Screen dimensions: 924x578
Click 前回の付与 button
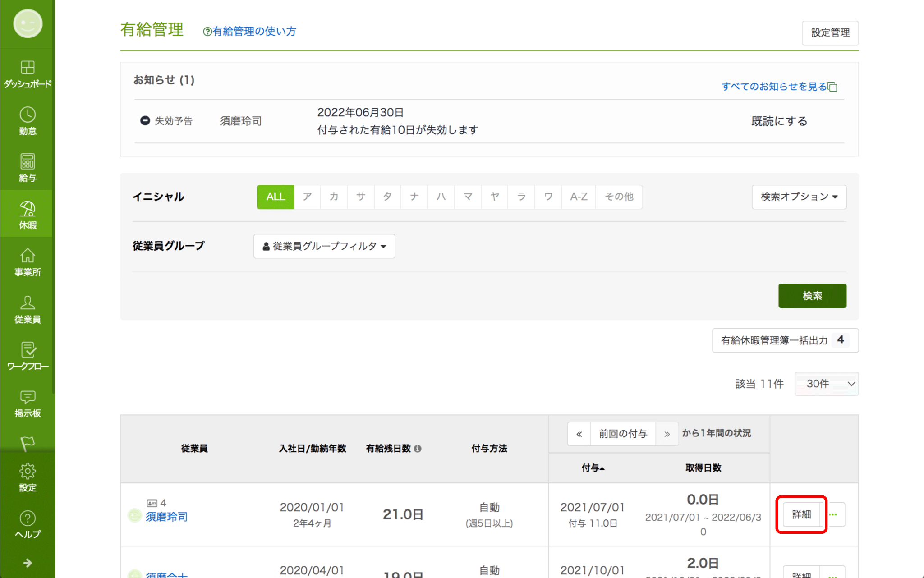pos(623,434)
